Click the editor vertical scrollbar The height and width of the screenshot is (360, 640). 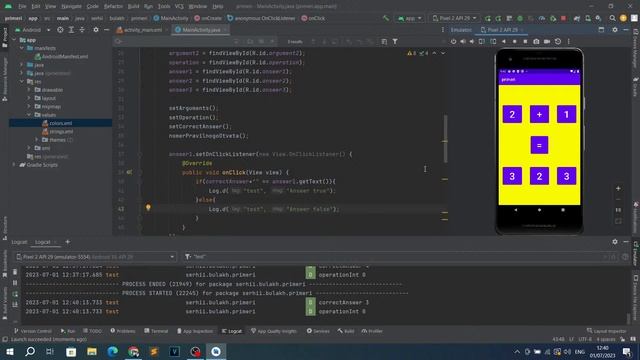tap(445, 139)
